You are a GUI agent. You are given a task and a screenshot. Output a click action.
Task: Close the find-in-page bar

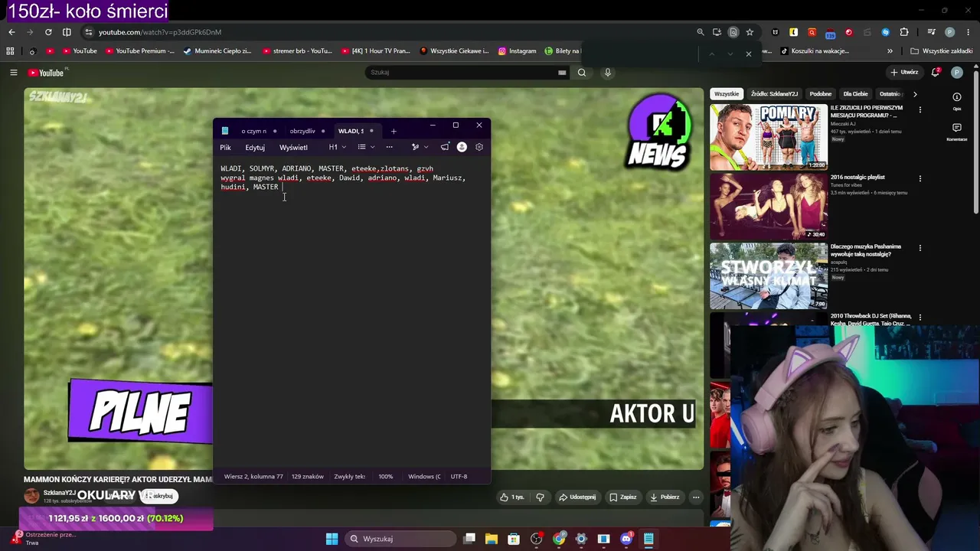[x=748, y=54]
